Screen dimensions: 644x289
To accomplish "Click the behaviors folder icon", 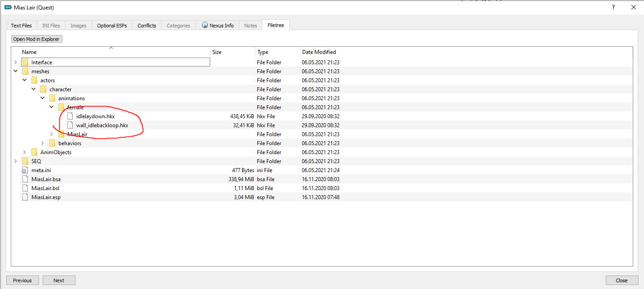I will 52,143.
